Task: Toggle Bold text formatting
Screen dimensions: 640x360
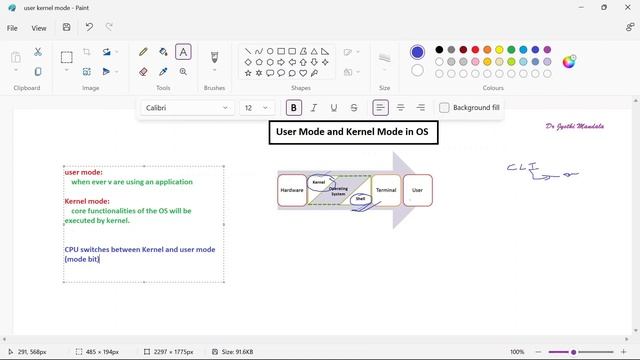Action: tap(293, 108)
